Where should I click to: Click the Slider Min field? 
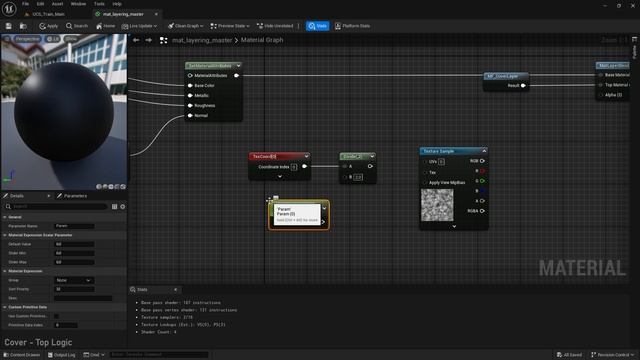click(x=74, y=253)
